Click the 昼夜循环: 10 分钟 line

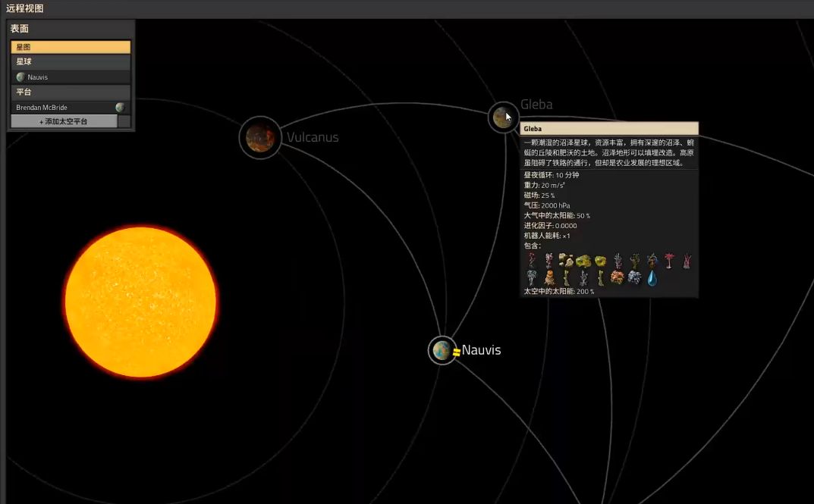pos(552,175)
